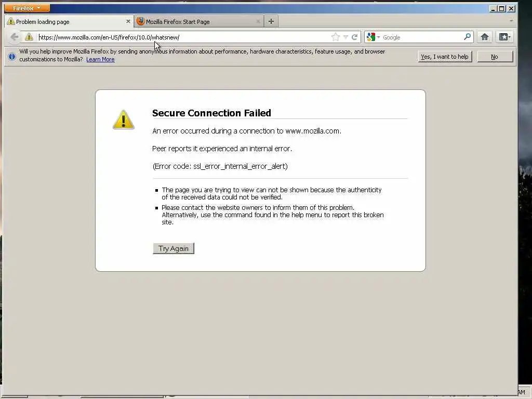The height and width of the screenshot is (399, 532).
Task: Click Yes, I want to help button
Action: click(445, 57)
